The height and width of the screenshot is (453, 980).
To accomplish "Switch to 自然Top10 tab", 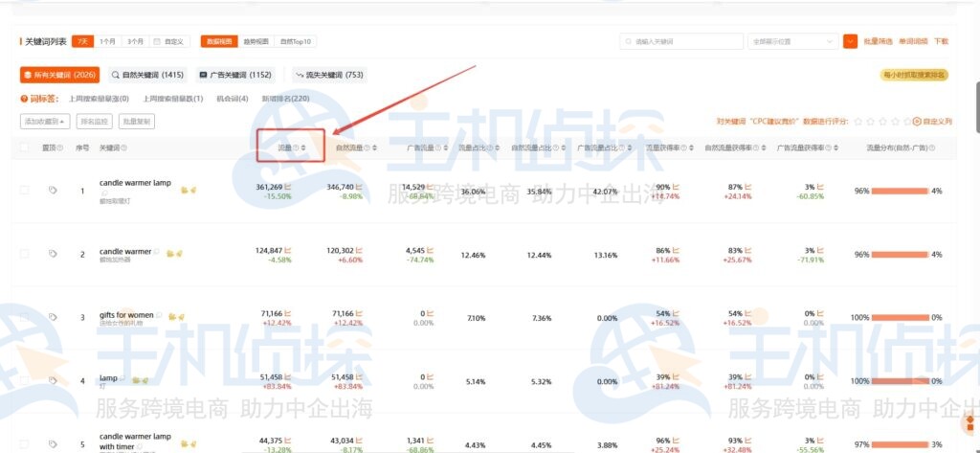I will 295,41.
